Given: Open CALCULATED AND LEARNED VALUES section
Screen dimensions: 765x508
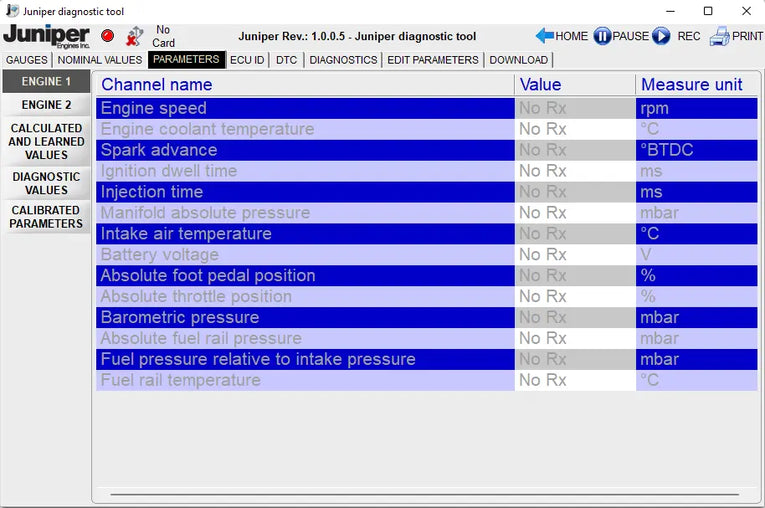Looking at the screenshot, I should 46,142.
